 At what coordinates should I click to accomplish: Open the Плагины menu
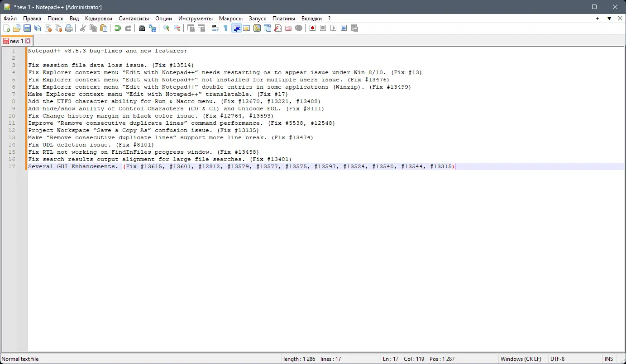pyautogui.click(x=284, y=19)
